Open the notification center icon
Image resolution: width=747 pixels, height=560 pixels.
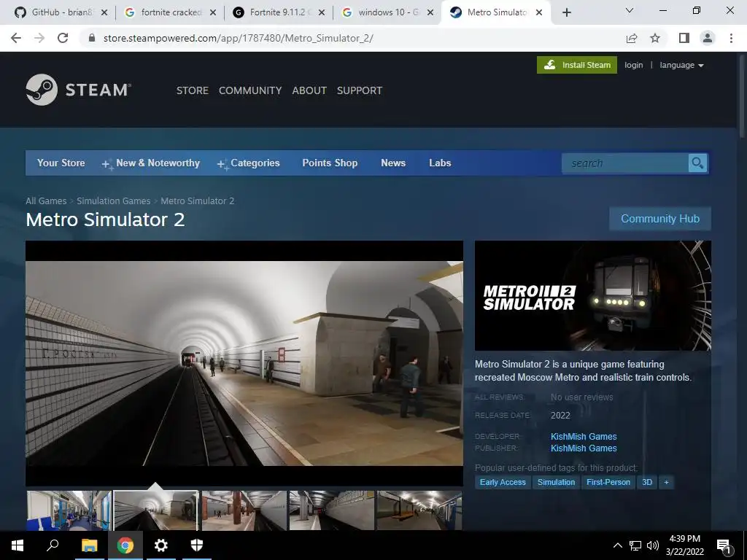[724, 546]
